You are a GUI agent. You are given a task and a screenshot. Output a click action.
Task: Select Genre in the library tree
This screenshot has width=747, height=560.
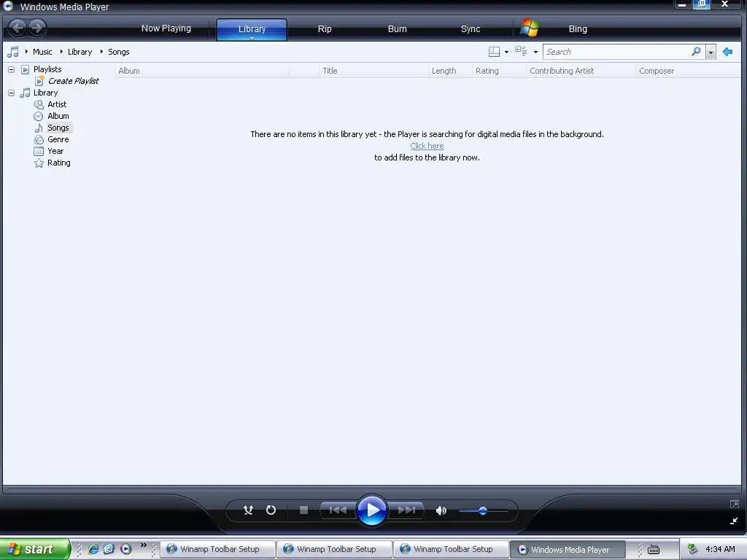58,139
